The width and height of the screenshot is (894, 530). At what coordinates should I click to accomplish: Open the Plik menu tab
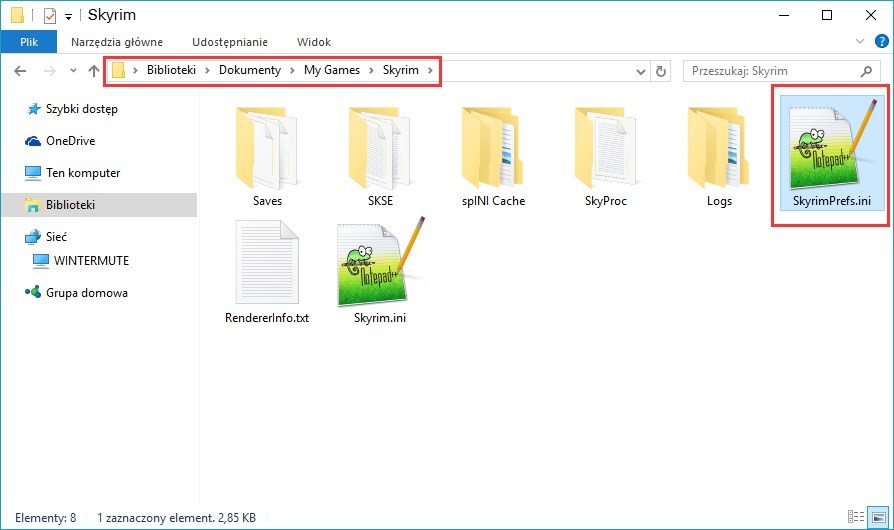[x=29, y=42]
